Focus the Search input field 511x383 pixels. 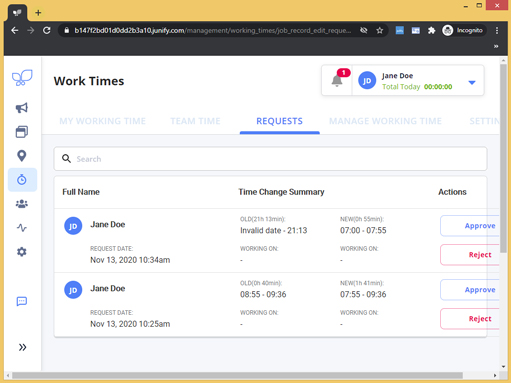(270, 159)
